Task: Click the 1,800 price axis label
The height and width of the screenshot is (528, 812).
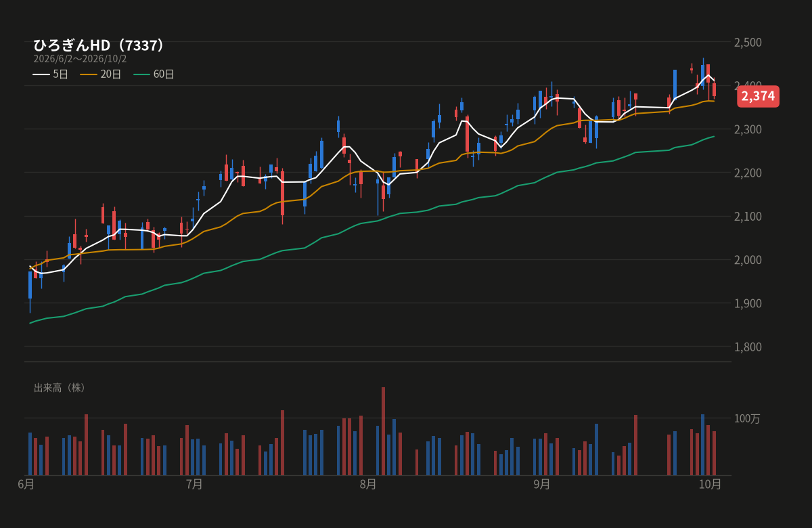Action: (x=748, y=347)
